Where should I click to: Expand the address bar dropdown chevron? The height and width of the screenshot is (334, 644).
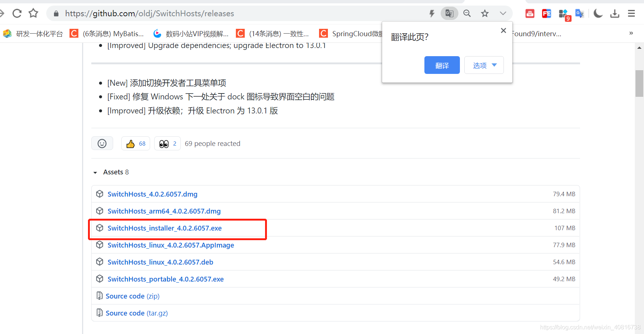click(503, 14)
